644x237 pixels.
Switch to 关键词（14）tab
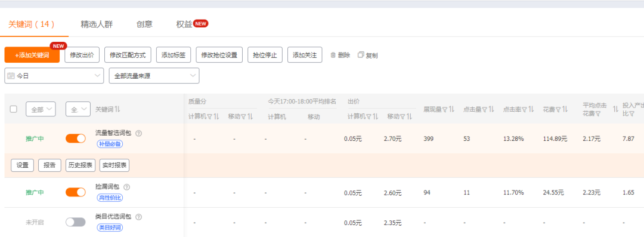[x=32, y=24]
